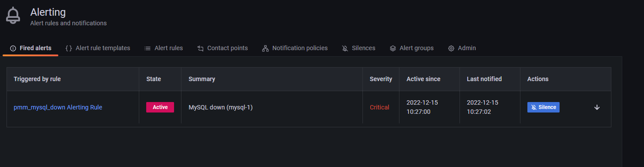Click the Severity column header
Image resolution: width=644 pixels, height=167 pixels.
click(x=381, y=79)
